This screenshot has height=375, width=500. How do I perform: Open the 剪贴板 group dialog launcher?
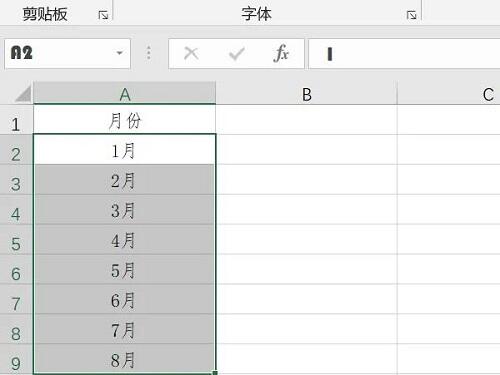[103, 15]
